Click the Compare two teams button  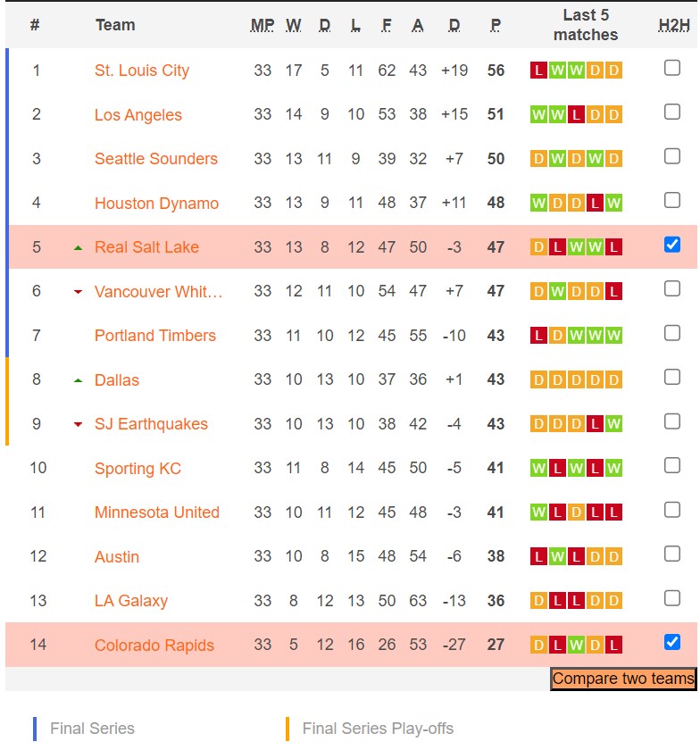623,679
